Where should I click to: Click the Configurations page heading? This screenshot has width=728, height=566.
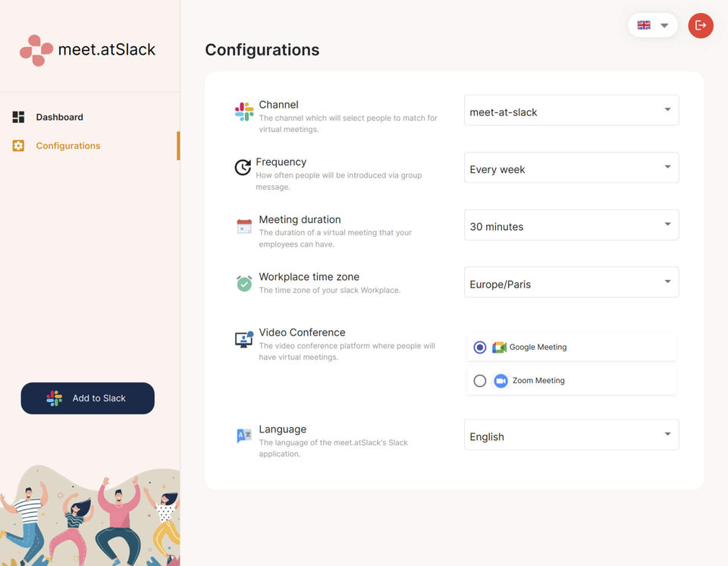[262, 50]
